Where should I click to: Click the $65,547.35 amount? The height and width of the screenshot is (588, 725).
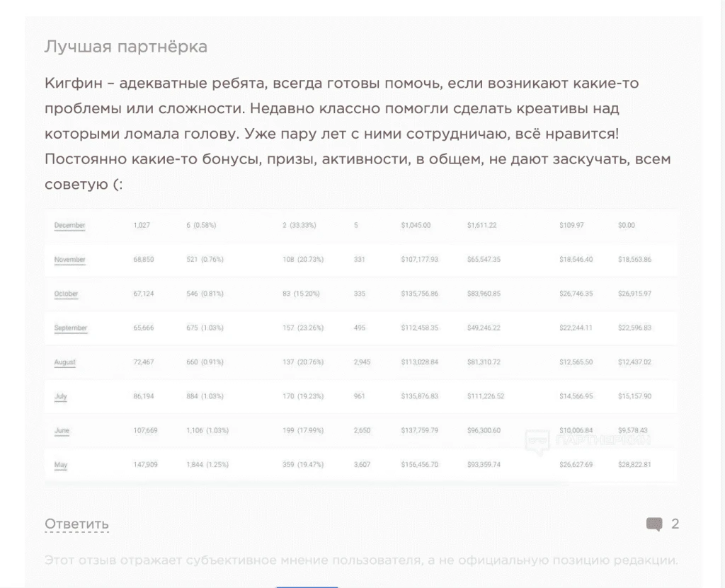pos(484,260)
